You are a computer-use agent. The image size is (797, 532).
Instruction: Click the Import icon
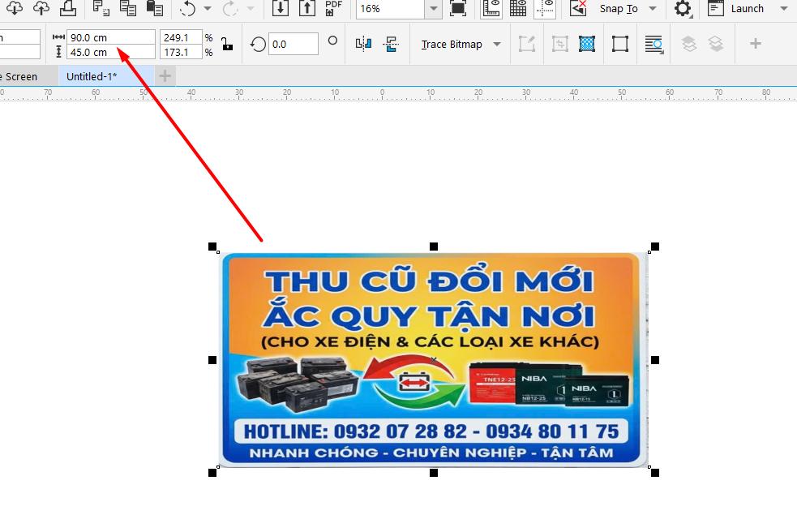point(280,8)
